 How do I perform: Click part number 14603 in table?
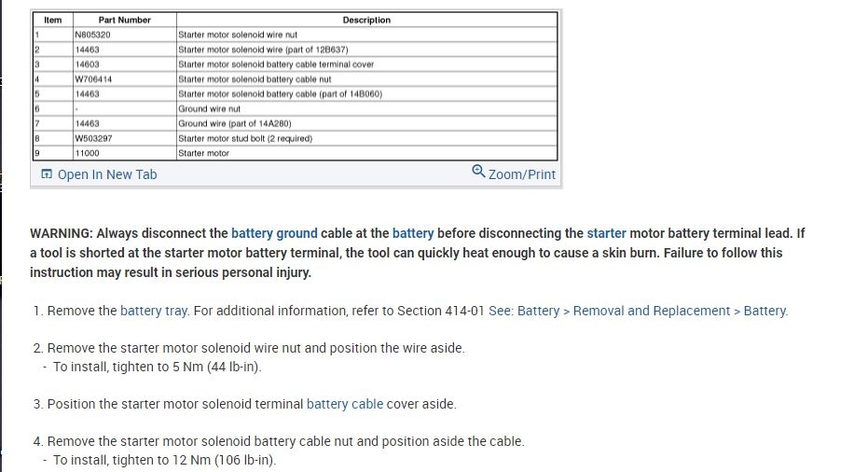pyautogui.click(x=87, y=64)
